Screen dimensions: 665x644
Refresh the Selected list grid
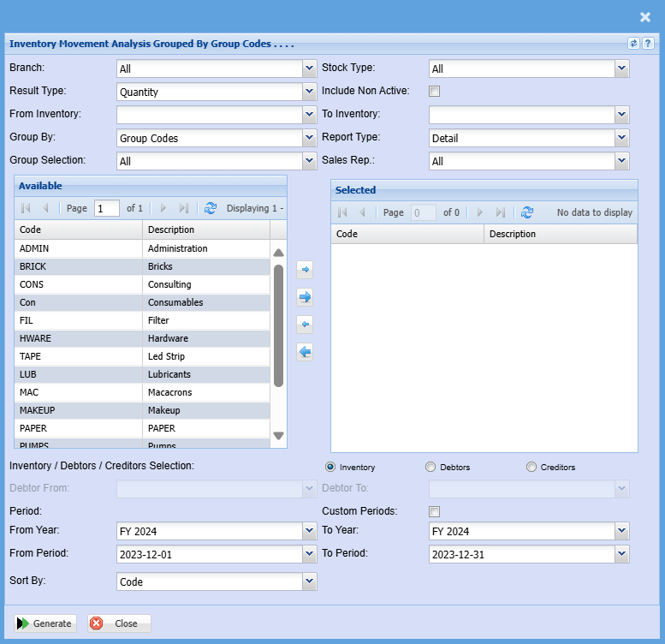[x=527, y=212]
